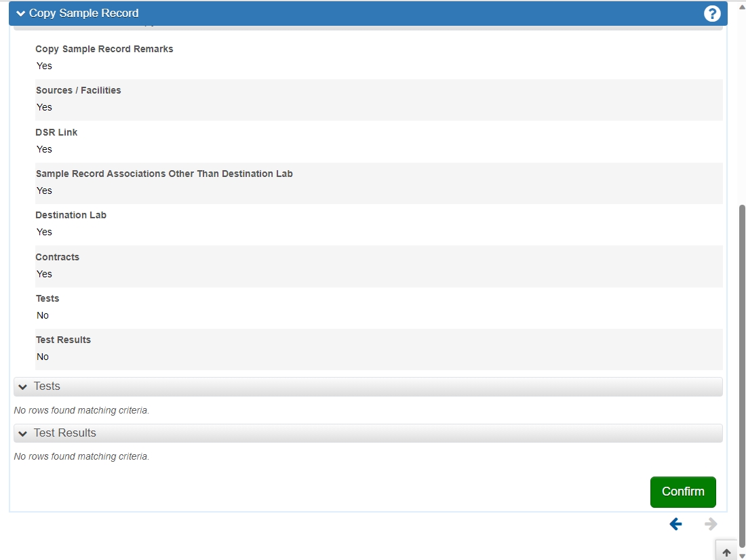This screenshot has height=560, width=746.
Task: Click the Yes value under DSR Link
Action: 44,149
